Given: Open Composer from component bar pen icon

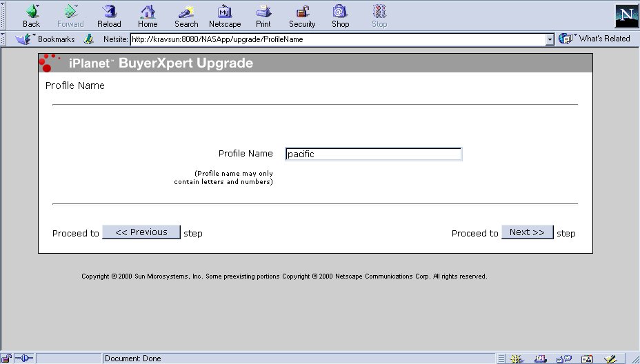Looking at the screenshot, I should click(610, 359).
